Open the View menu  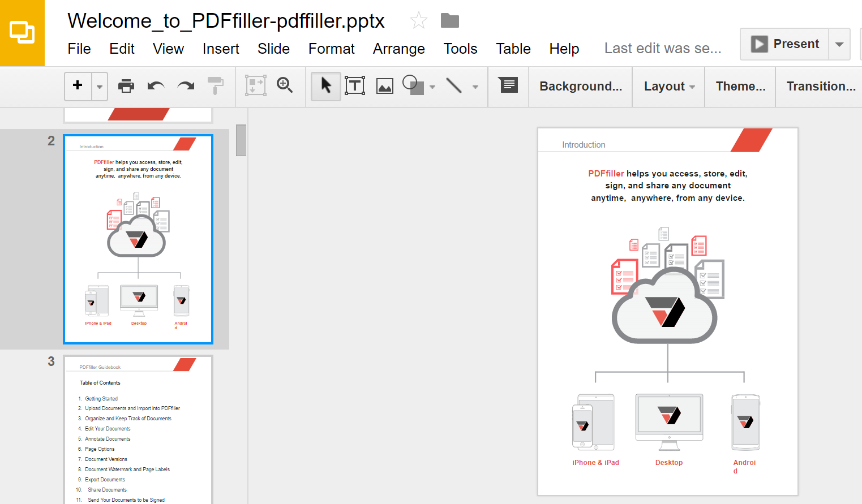168,49
